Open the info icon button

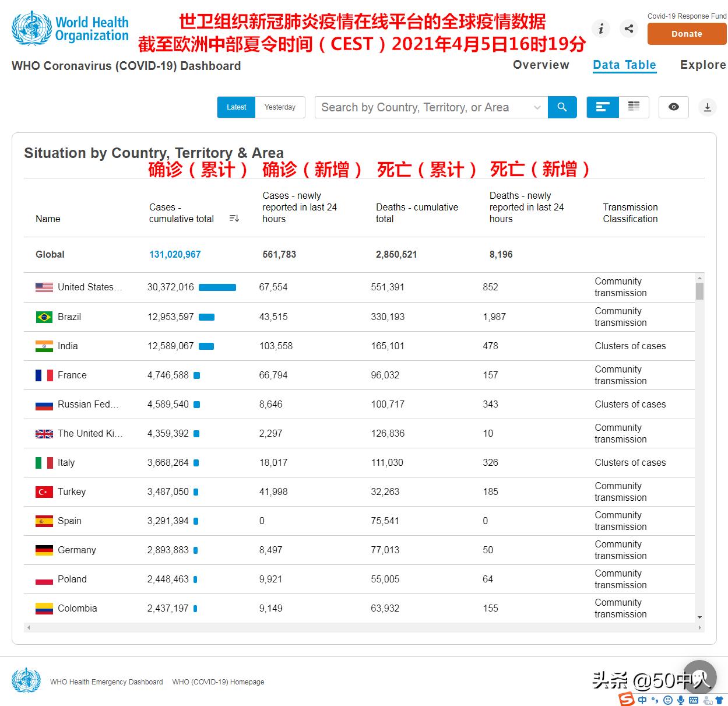click(601, 28)
